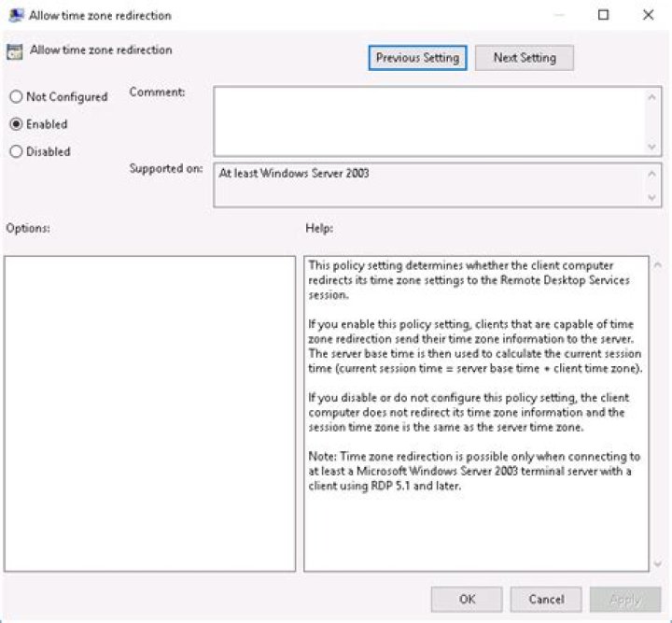Click inside the Comment text box

coord(429,120)
